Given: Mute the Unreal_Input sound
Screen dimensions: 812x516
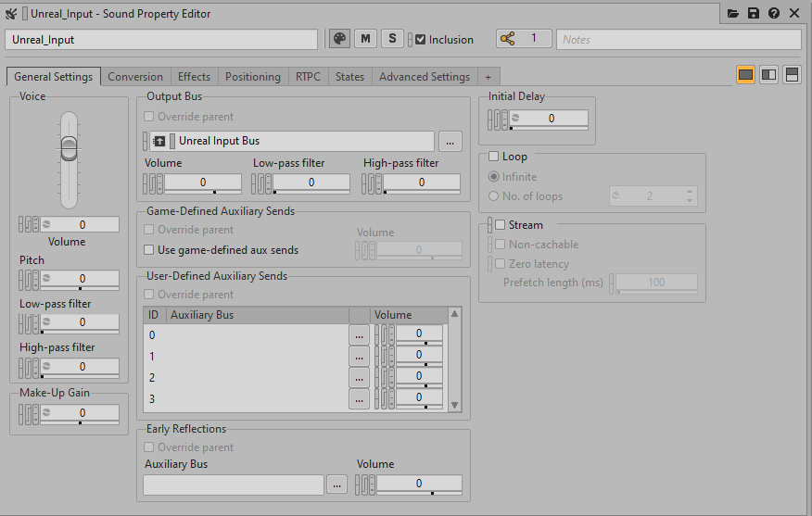Looking at the screenshot, I should 366,39.
